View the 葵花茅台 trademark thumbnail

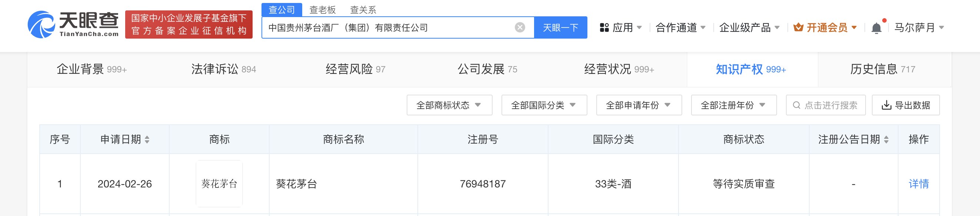click(219, 184)
